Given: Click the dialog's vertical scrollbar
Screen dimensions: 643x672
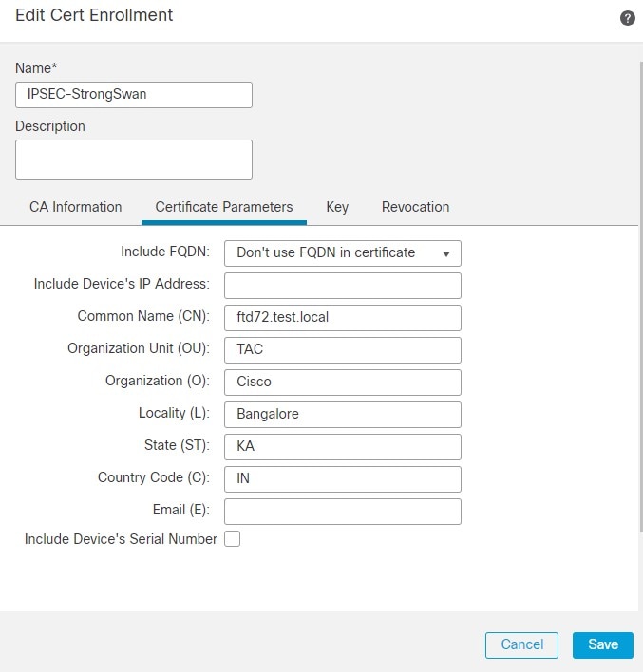Looking at the screenshot, I should pyautogui.click(x=641, y=296).
